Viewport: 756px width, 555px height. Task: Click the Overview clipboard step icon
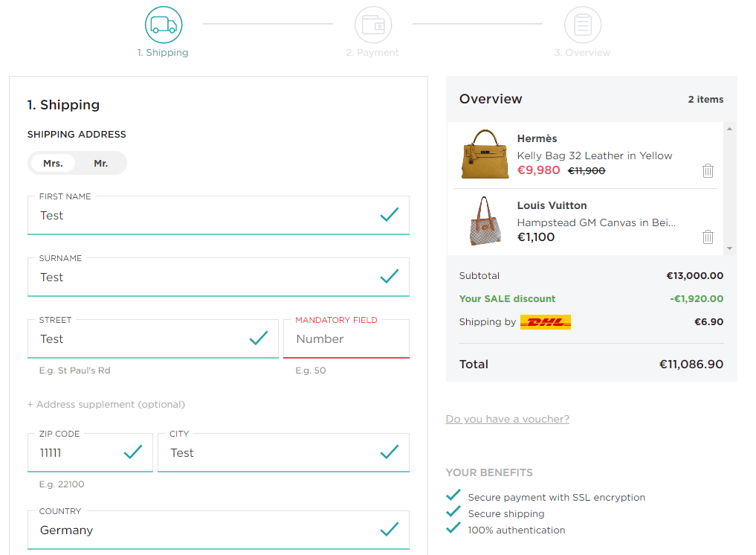[583, 25]
